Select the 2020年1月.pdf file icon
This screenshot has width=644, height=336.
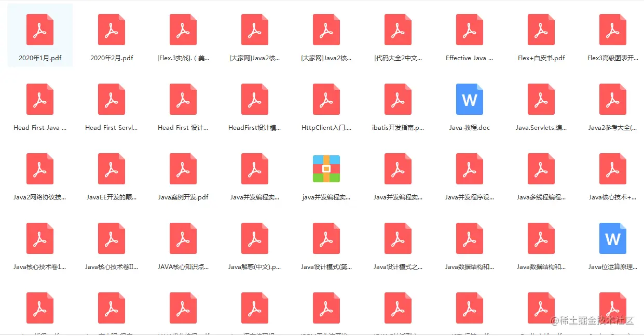(x=40, y=30)
